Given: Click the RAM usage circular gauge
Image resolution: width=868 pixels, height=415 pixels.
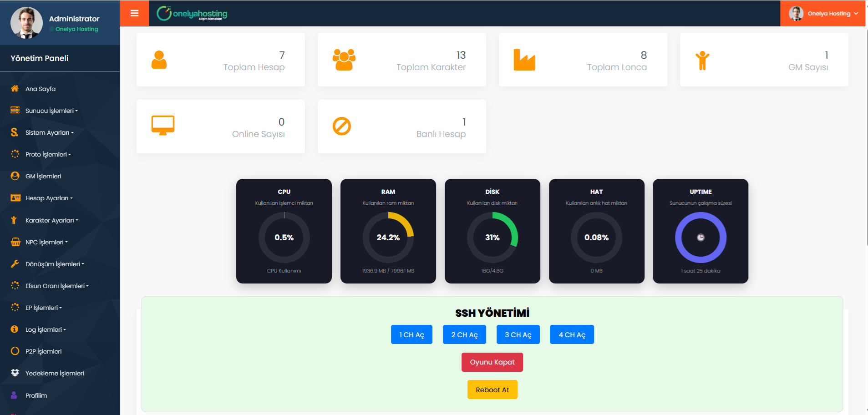Looking at the screenshot, I should point(388,238).
